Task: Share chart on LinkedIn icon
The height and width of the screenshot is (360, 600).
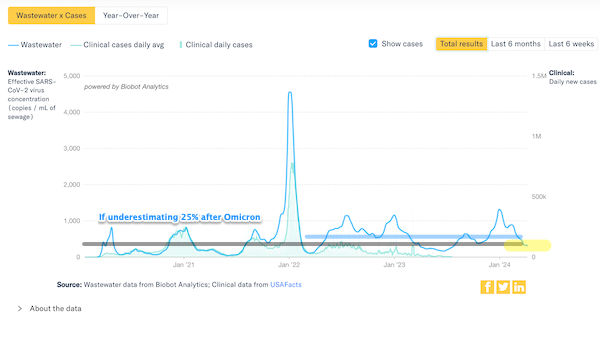Action: point(519,287)
